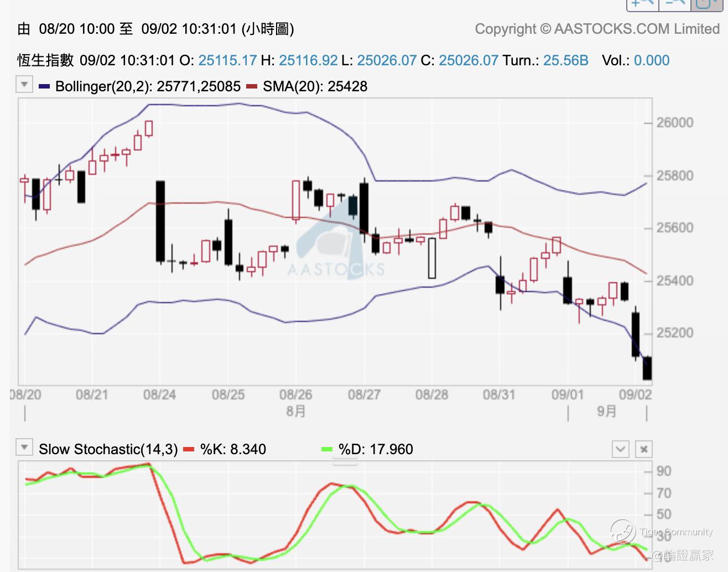
Task: Open the highlighted chart tool dropdown button
Action: pos(706,4)
